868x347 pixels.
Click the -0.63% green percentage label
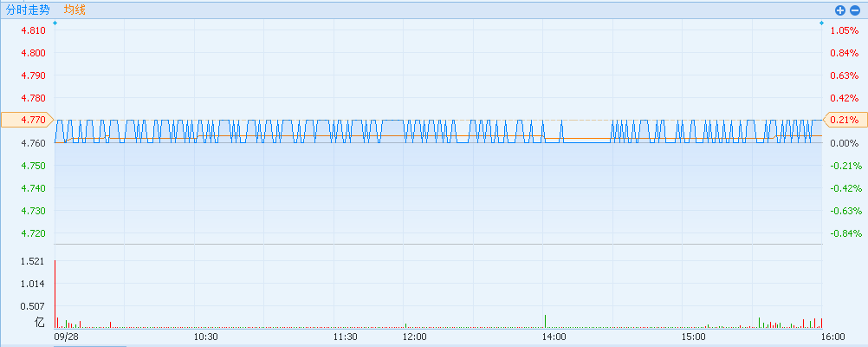pos(845,211)
